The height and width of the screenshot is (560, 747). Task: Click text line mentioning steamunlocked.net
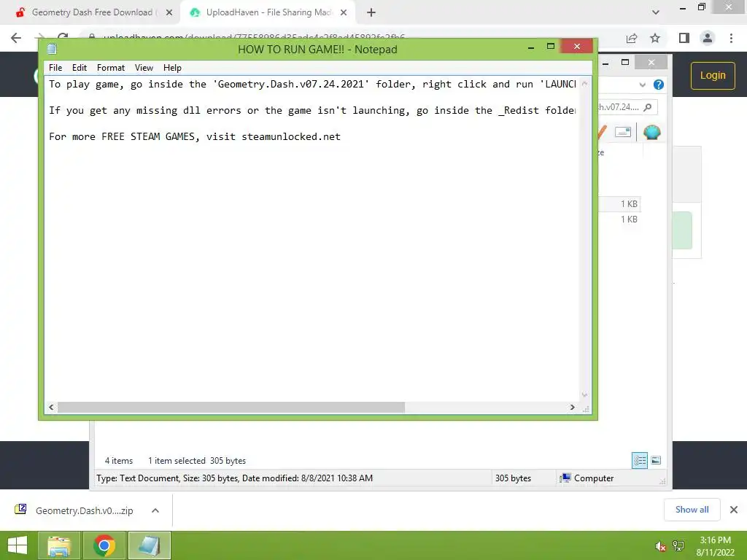(x=195, y=136)
